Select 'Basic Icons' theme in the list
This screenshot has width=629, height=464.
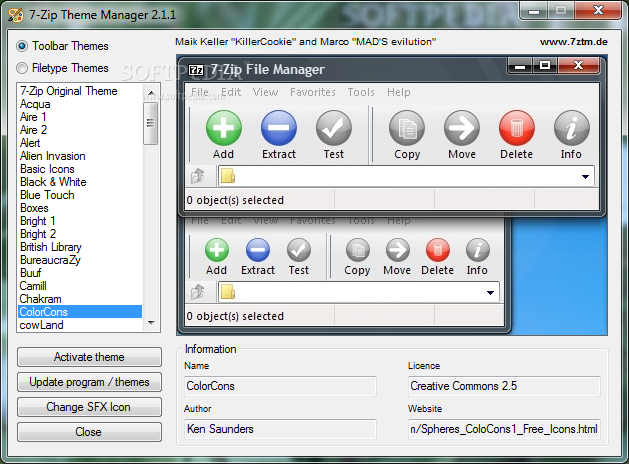(80, 169)
